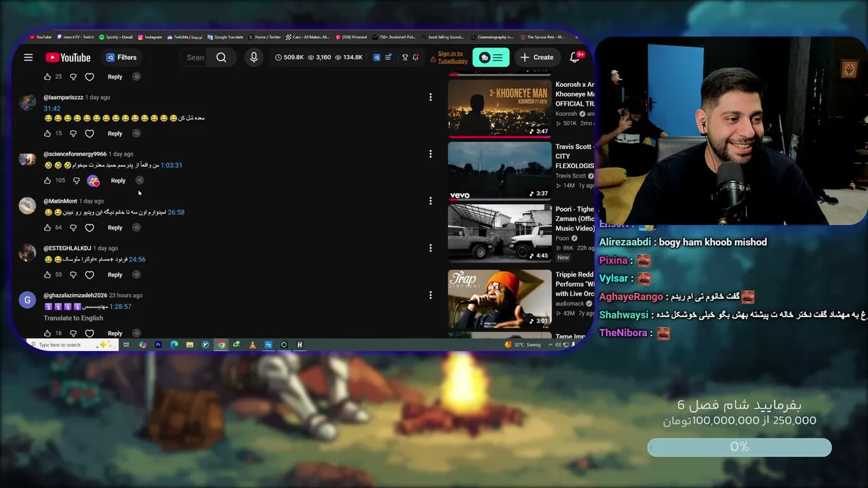Dislike the @MatinMont comment

tap(73, 228)
